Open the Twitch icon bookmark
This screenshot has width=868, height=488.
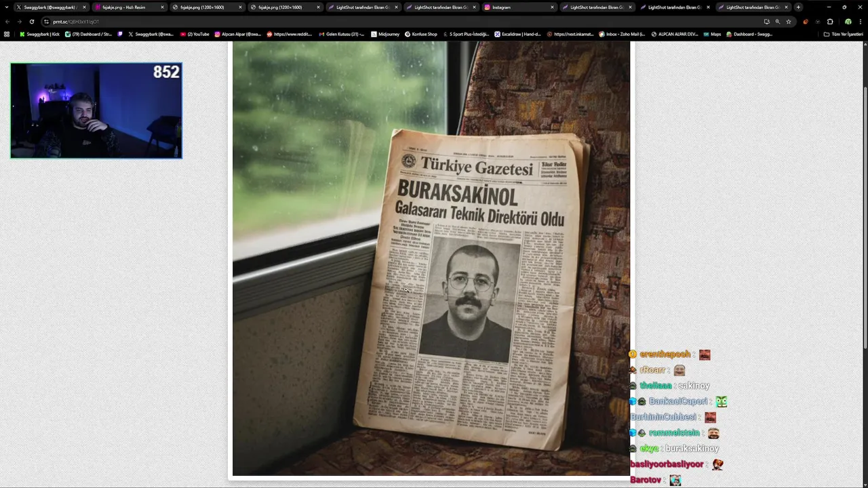(120, 34)
